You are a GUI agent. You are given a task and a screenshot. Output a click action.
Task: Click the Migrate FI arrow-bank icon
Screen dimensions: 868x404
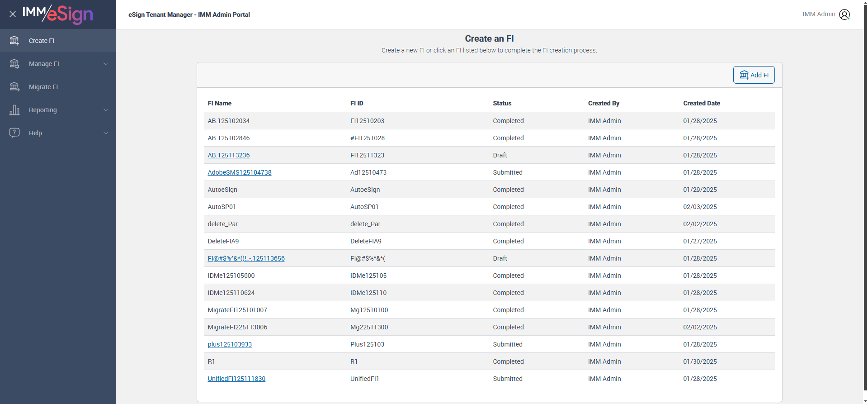click(x=14, y=87)
